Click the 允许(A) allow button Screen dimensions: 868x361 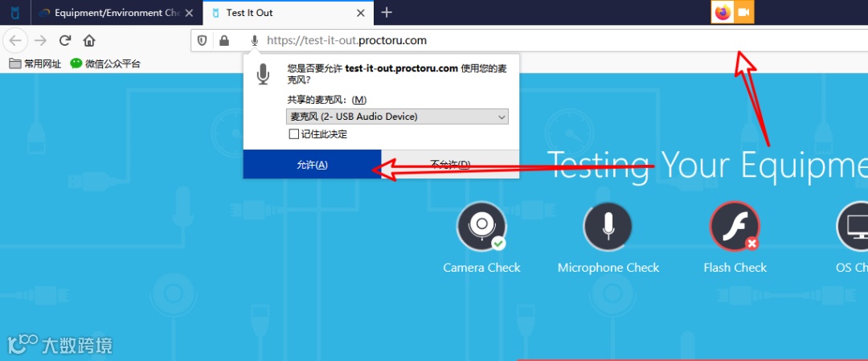pos(312,165)
